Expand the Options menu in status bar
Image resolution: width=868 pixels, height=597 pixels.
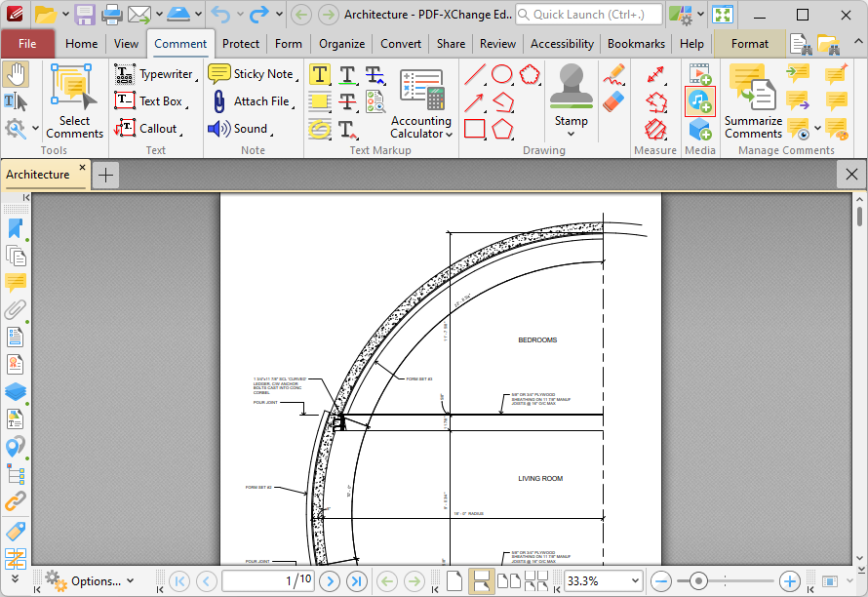point(130,581)
